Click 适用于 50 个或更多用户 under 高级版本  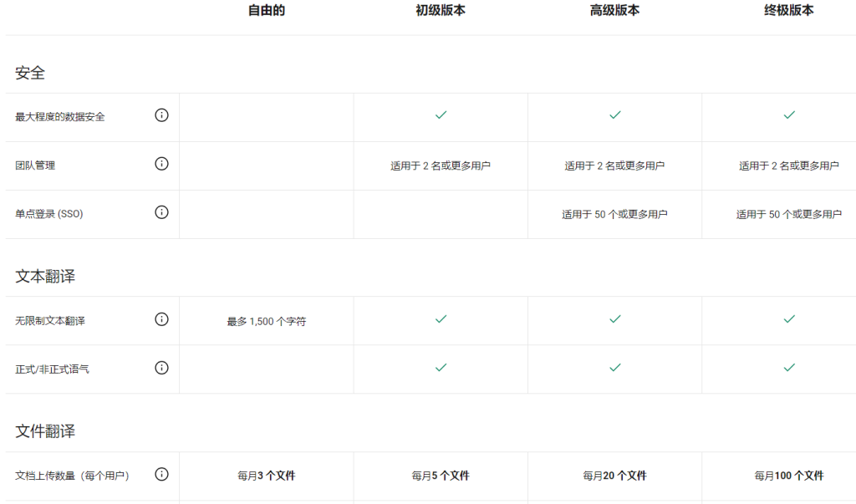coord(615,215)
